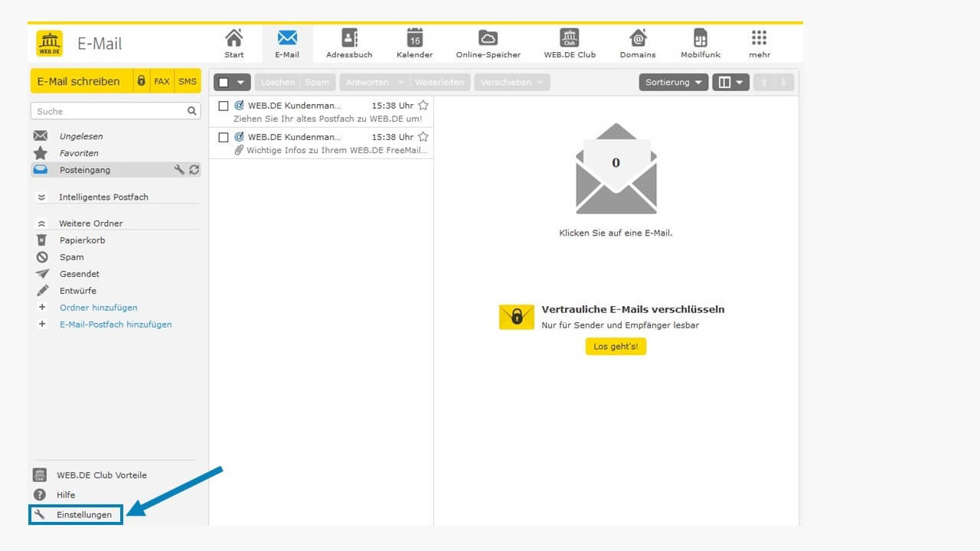Toggle the select-all checkbox in toolbar
The width and height of the screenshot is (980, 551).
click(224, 82)
